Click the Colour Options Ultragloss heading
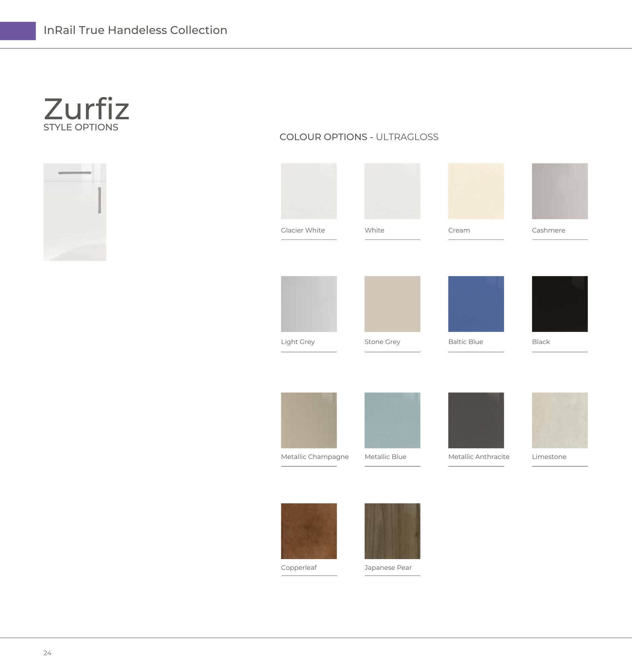The width and height of the screenshot is (632, 672). click(x=359, y=137)
